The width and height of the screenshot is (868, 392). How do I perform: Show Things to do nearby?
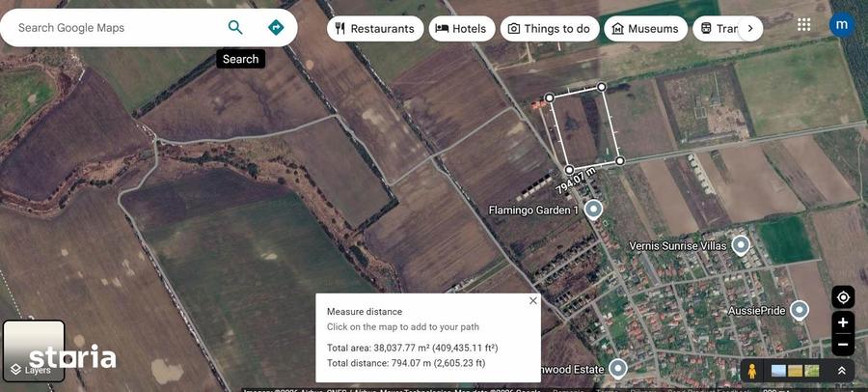(549, 29)
